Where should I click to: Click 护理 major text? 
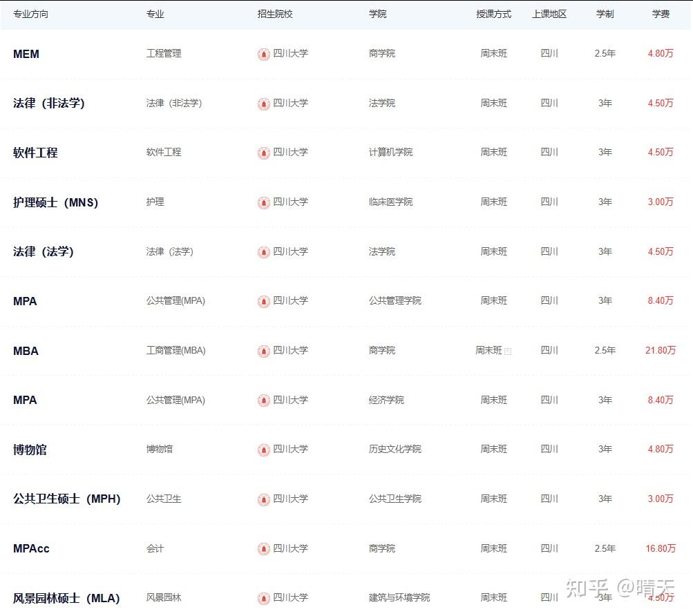click(155, 202)
